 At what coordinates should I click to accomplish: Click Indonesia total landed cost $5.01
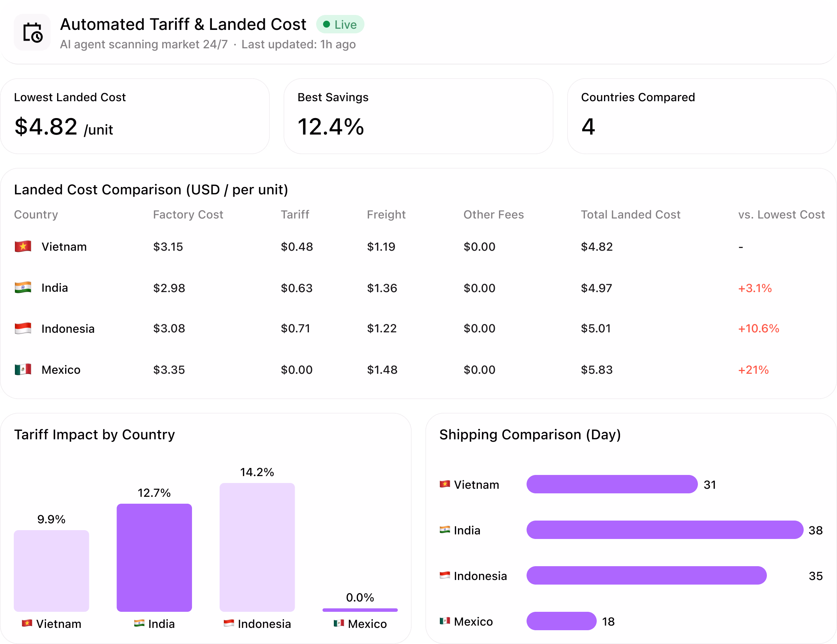tap(596, 329)
